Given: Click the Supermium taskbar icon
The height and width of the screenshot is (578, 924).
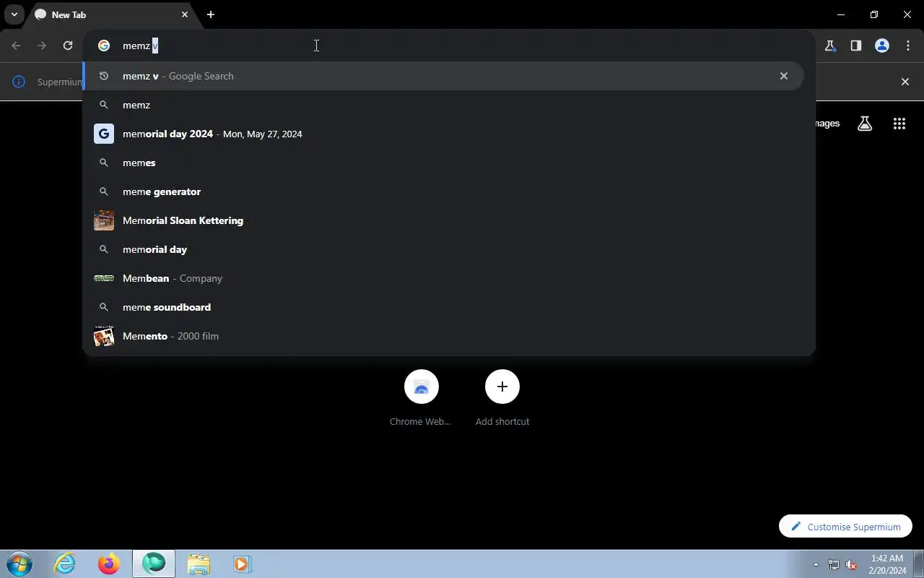Looking at the screenshot, I should (154, 564).
